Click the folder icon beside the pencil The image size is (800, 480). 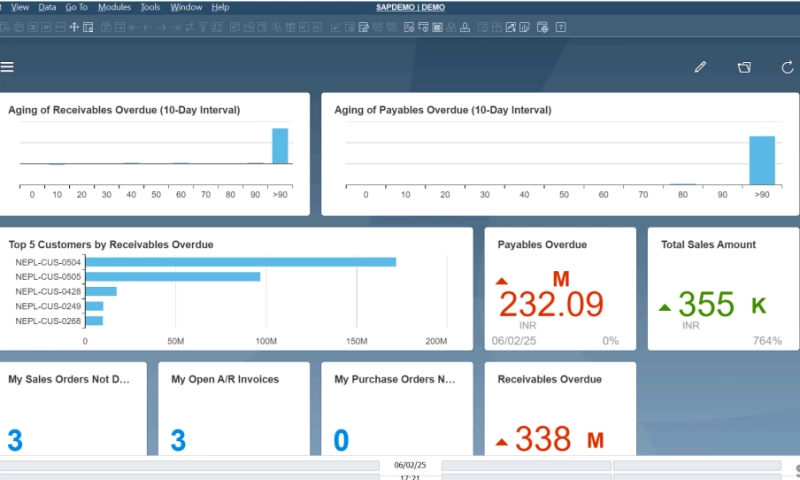744,67
